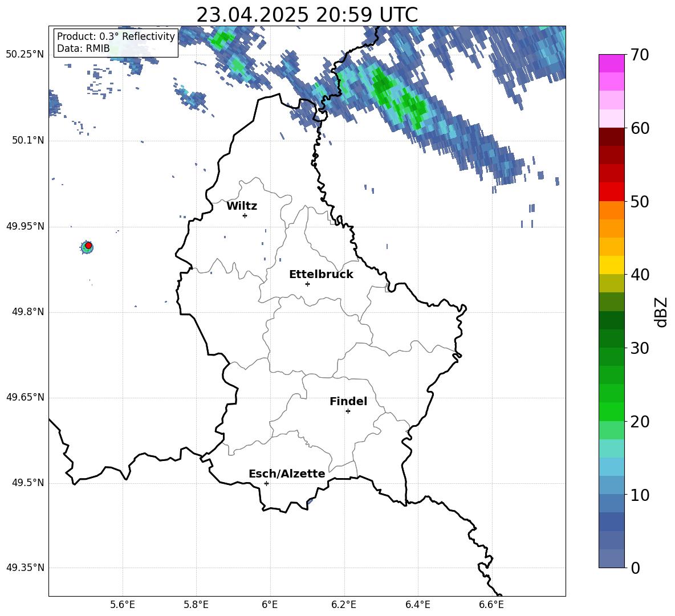
Task: Click the 50.25°N latitude label
Action: click(25, 55)
